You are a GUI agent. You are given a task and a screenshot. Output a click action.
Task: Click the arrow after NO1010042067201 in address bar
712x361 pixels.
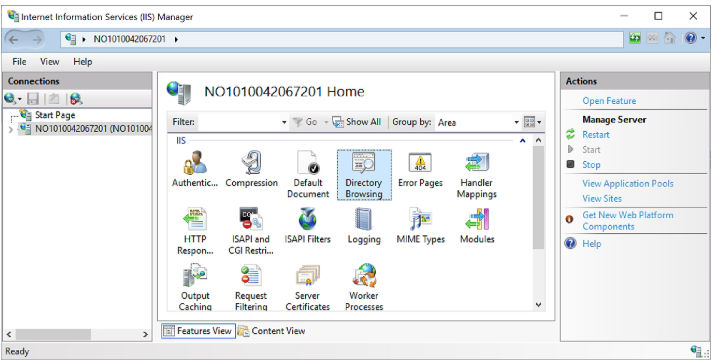point(176,40)
